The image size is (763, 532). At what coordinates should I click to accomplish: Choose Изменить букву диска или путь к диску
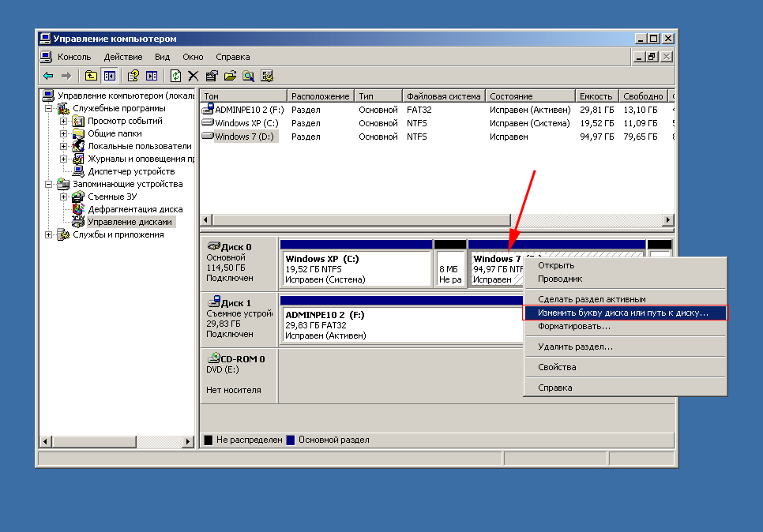pos(625,313)
